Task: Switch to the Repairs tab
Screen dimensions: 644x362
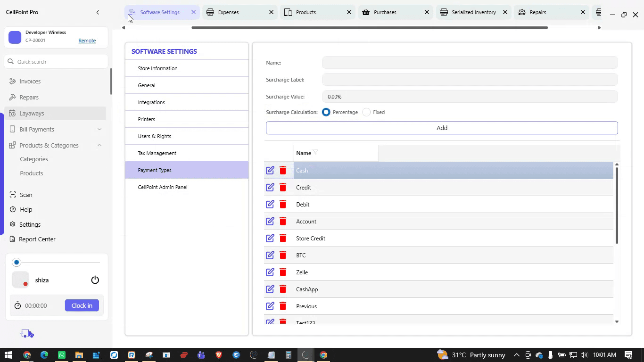Action: [x=551, y=12]
